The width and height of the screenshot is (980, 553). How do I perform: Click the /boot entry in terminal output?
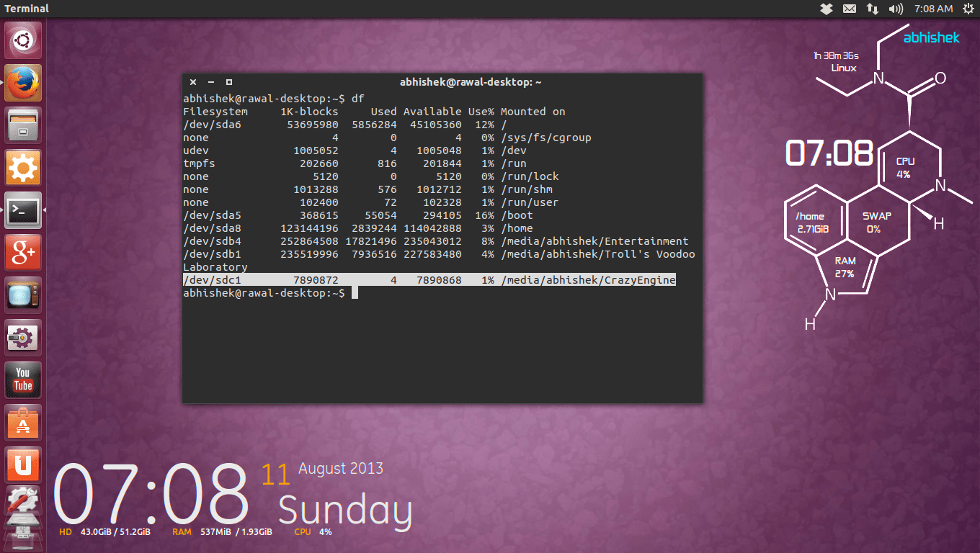tap(517, 215)
